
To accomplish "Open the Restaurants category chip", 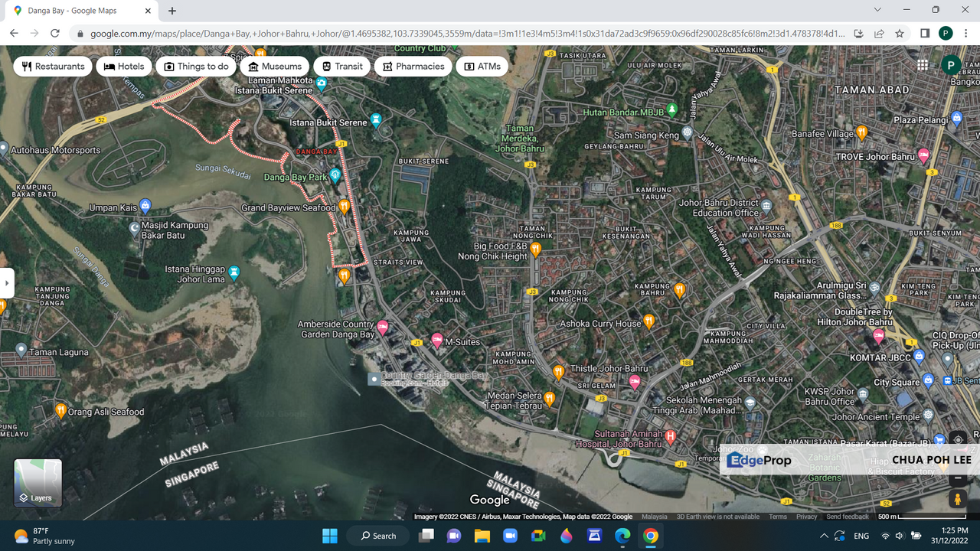I will (53, 67).
